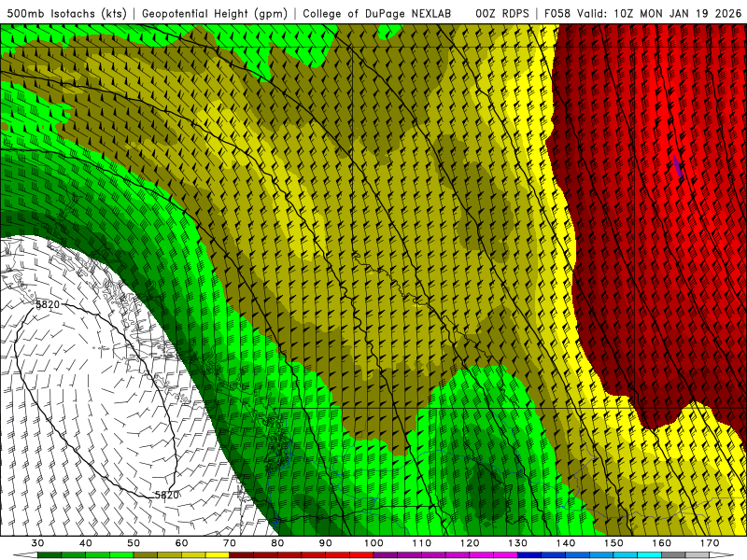The width and height of the screenshot is (747, 560).
Task: Click the 120 value on color scale
Action: pyautogui.click(x=470, y=543)
